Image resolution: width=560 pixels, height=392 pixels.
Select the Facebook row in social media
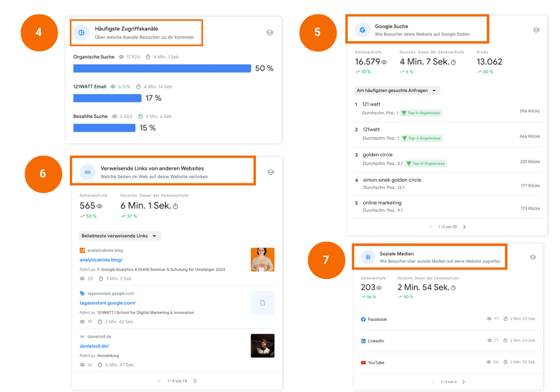(x=377, y=319)
